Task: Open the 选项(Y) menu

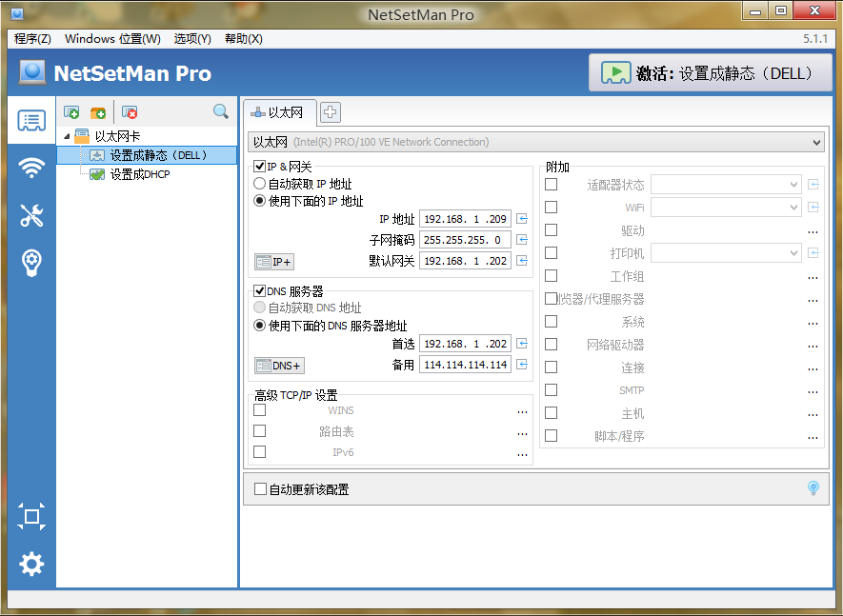Action: pyautogui.click(x=192, y=39)
